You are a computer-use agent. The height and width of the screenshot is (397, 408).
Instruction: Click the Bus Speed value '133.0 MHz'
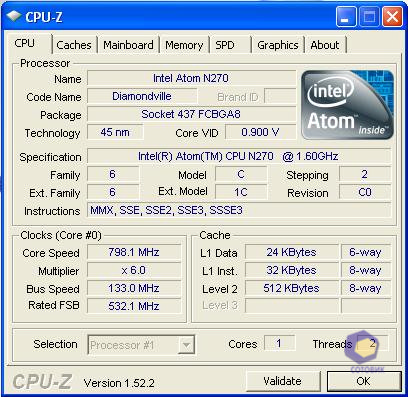(x=134, y=288)
